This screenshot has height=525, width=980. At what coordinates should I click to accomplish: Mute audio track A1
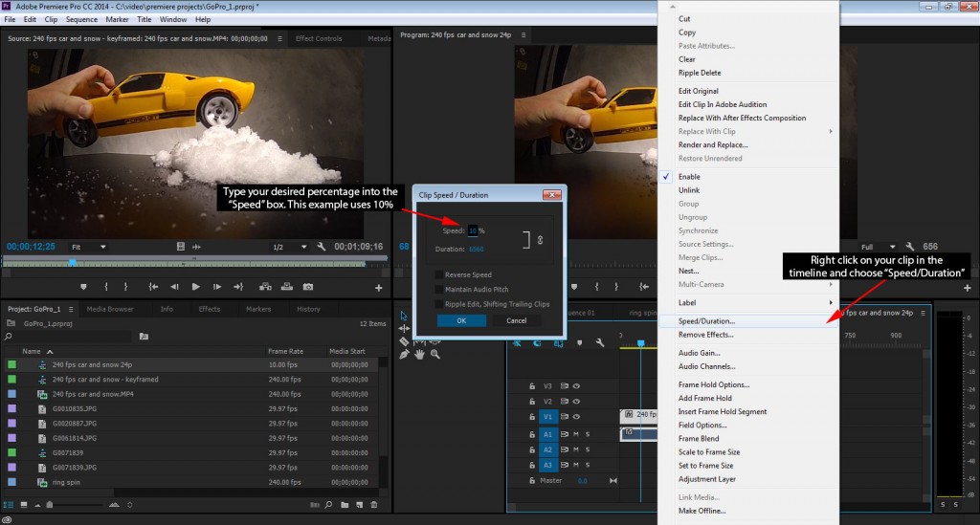[575, 434]
